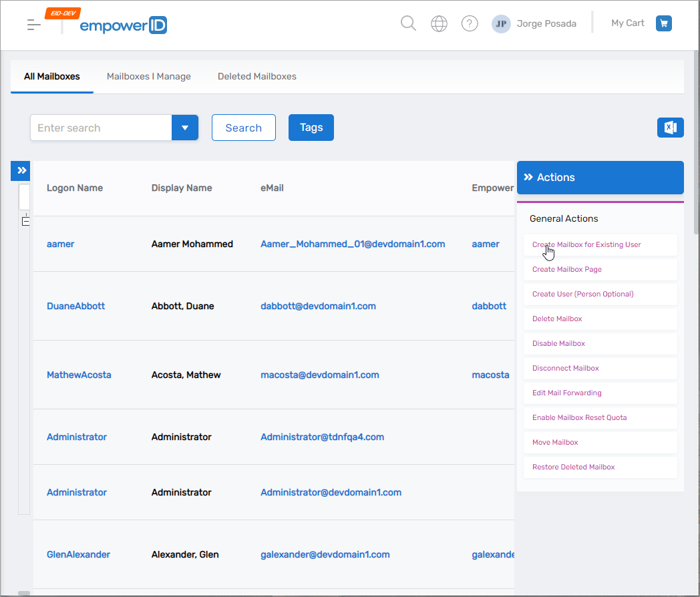Open the shopping cart icon

tap(663, 24)
